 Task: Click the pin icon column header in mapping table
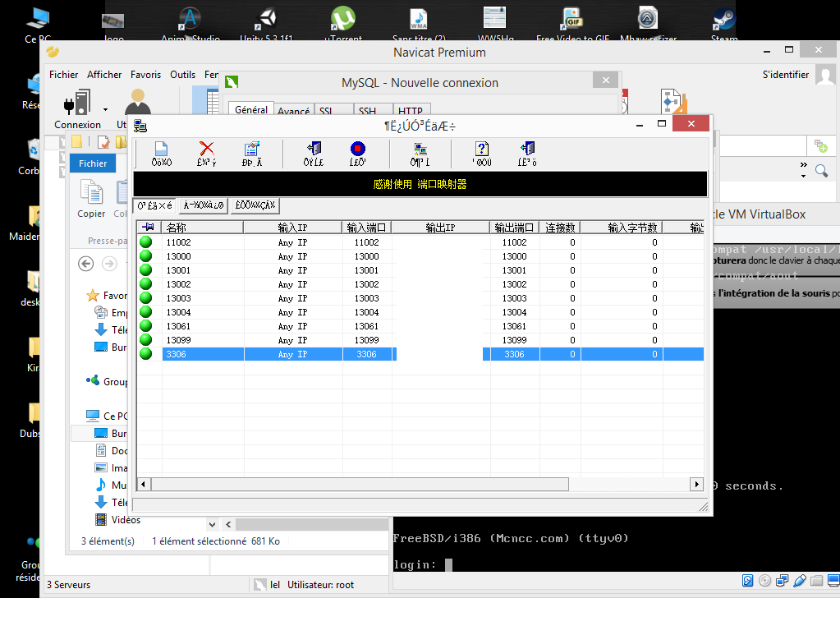[x=149, y=228]
